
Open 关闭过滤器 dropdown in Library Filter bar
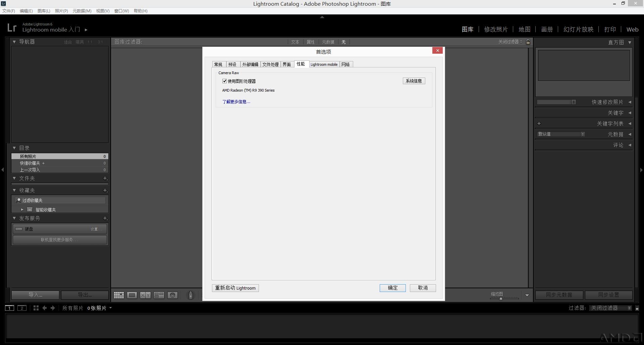(x=510, y=42)
